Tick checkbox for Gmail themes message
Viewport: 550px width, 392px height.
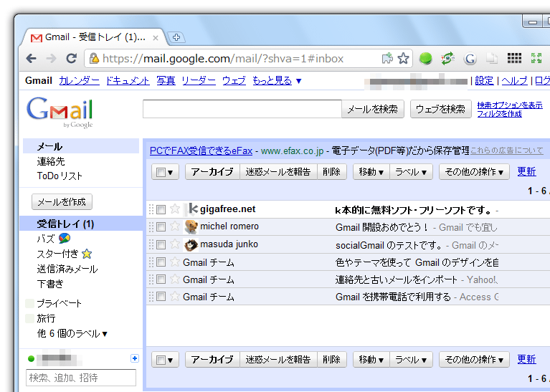pos(161,262)
